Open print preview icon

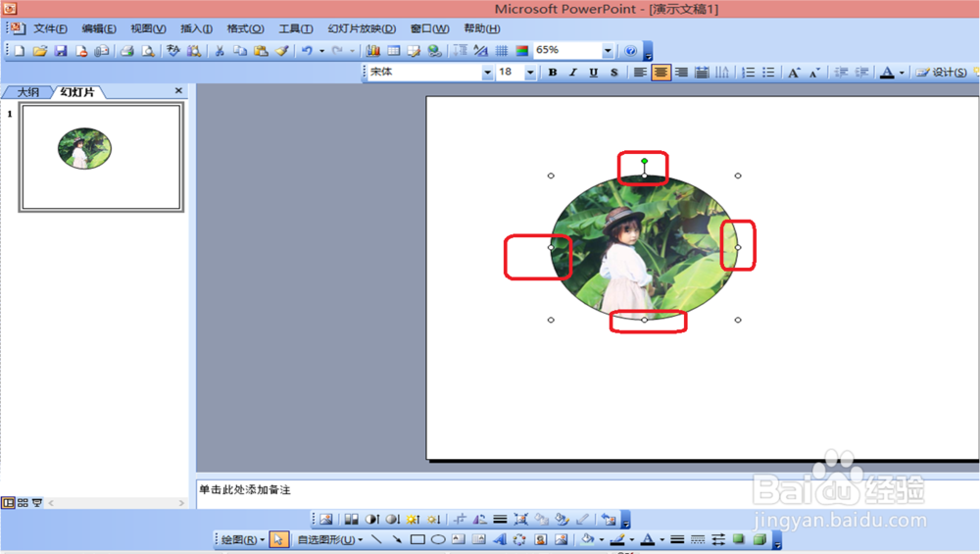(x=148, y=51)
